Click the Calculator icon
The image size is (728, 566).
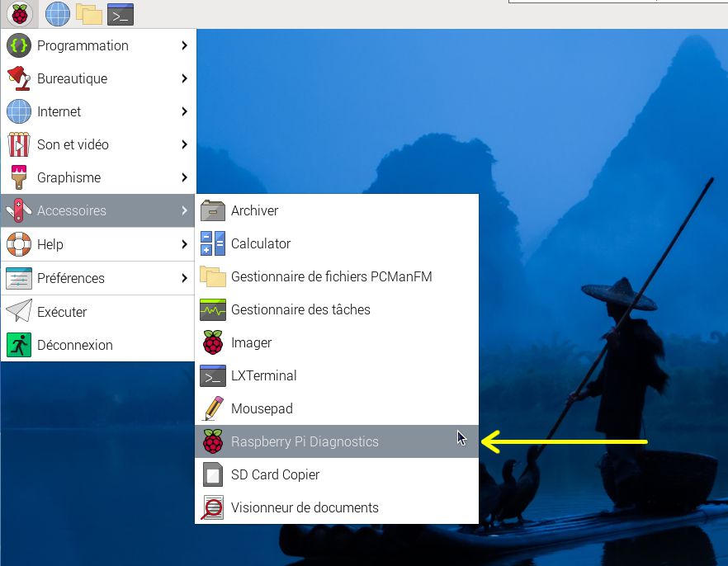[213, 243]
